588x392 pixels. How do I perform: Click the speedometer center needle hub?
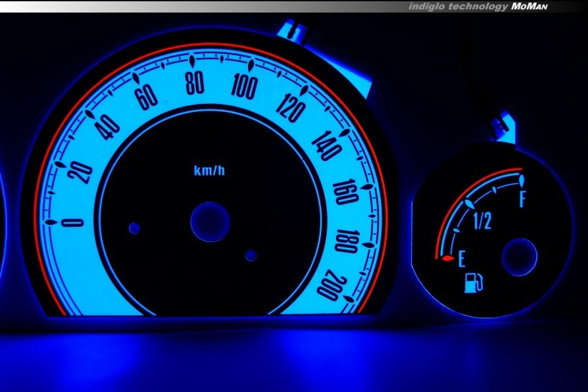[210, 222]
